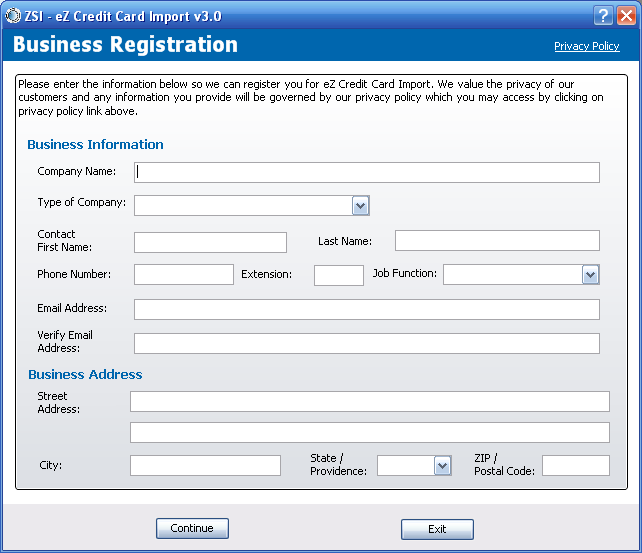Focus the Phone Number field
The image size is (642, 553).
click(x=183, y=274)
